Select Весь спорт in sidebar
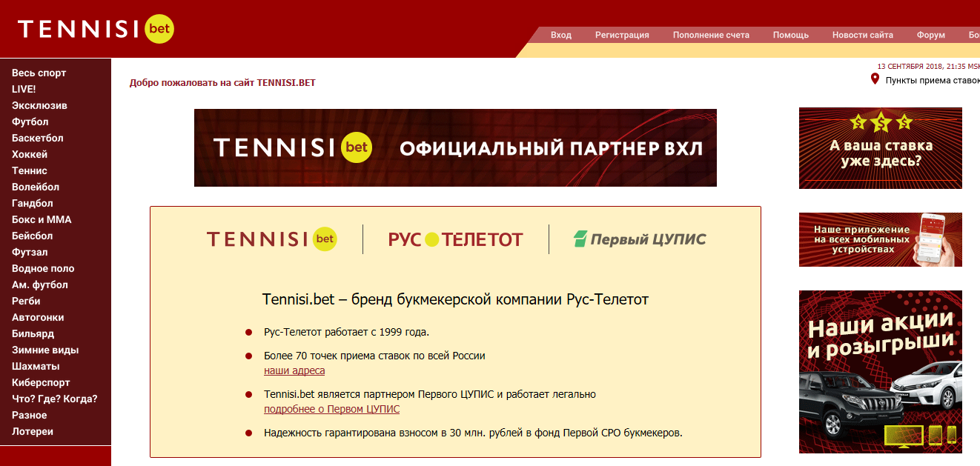 pyautogui.click(x=39, y=73)
